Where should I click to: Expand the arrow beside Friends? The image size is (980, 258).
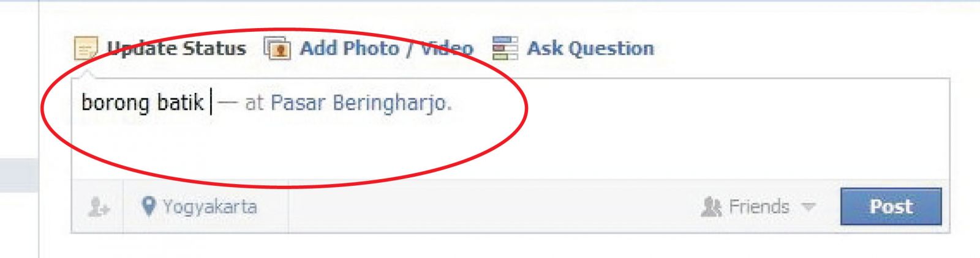[x=809, y=207]
